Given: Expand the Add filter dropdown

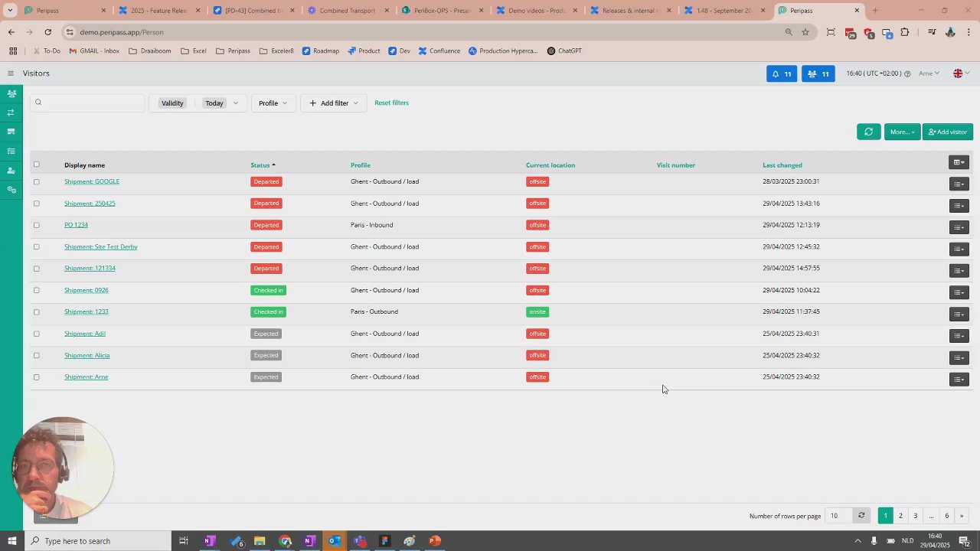Looking at the screenshot, I should click(x=334, y=103).
